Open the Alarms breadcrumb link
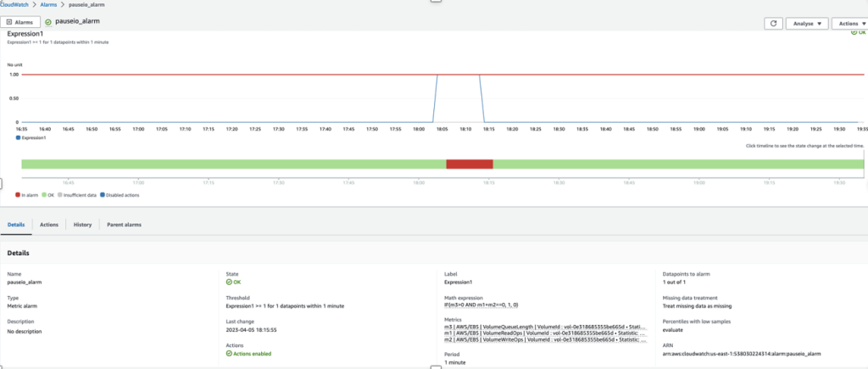This screenshot has height=369, width=868. [48, 4]
